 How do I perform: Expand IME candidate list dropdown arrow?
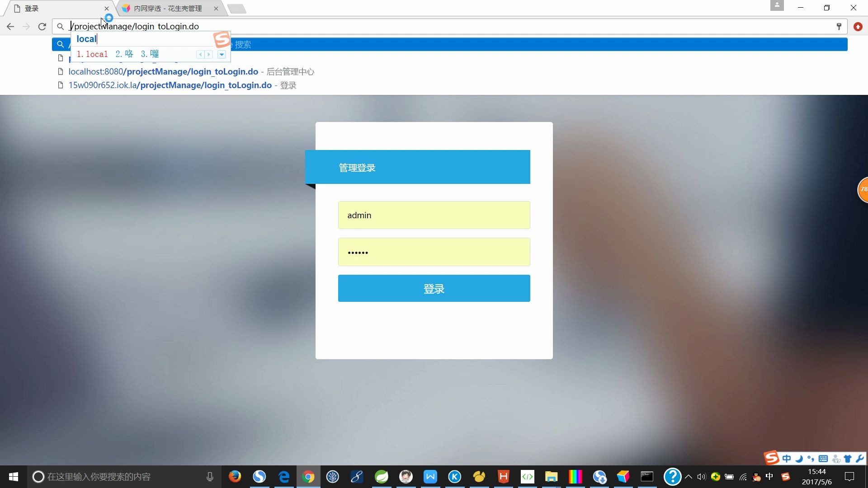pos(222,55)
